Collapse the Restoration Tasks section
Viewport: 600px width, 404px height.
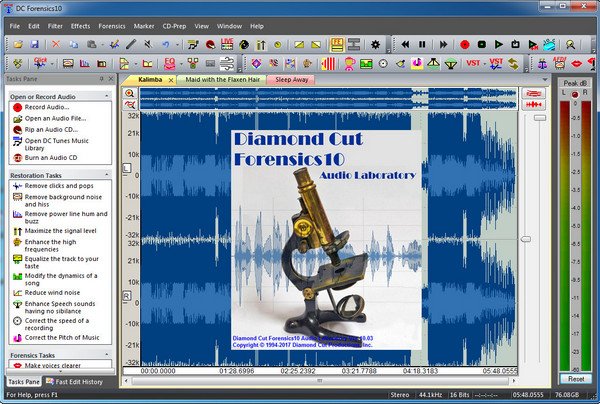coord(106,175)
